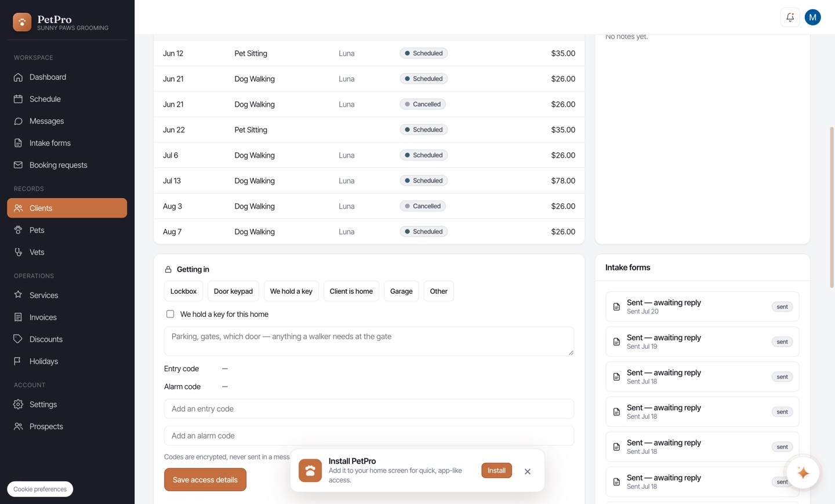Select the 'We hold a key' chip
This screenshot has width=835, height=504.
pyautogui.click(x=291, y=291)
